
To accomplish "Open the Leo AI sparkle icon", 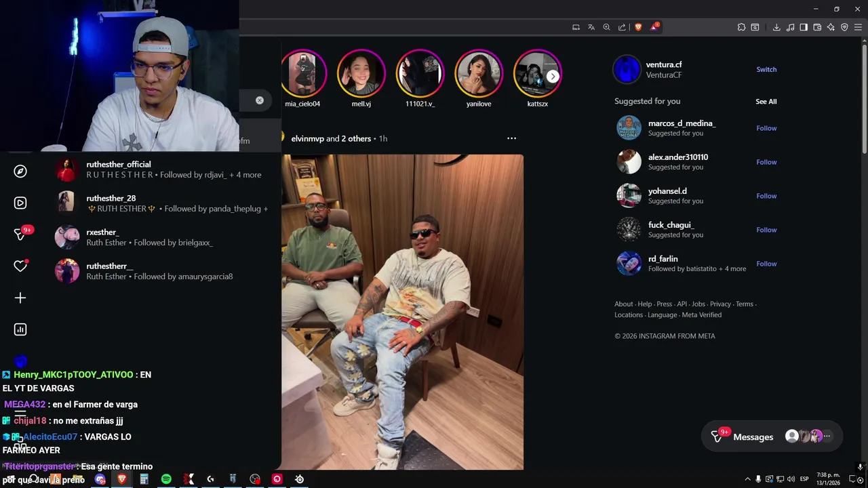I will coord(831,27).
